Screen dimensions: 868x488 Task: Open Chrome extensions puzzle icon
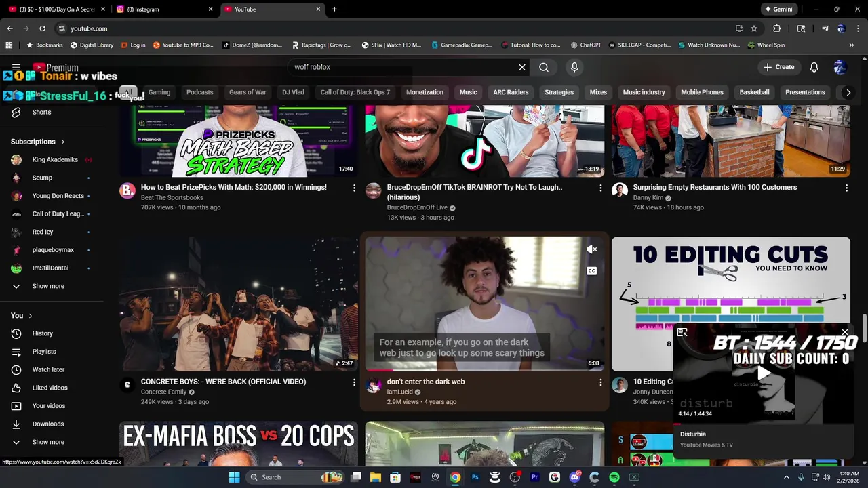click(x=777, y=28)
